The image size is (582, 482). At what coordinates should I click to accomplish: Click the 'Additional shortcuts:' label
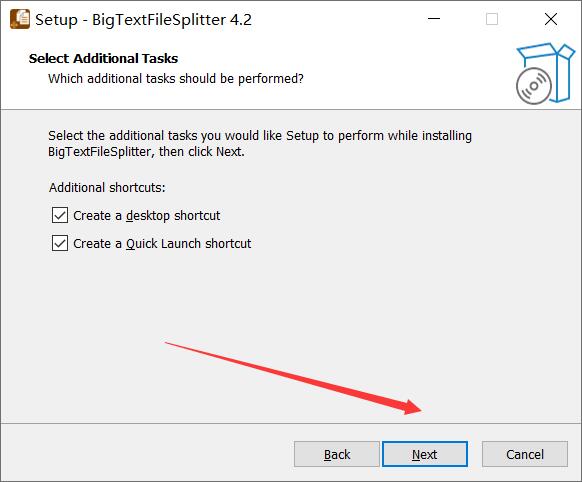pyautogui.click(x=107, y=187)
